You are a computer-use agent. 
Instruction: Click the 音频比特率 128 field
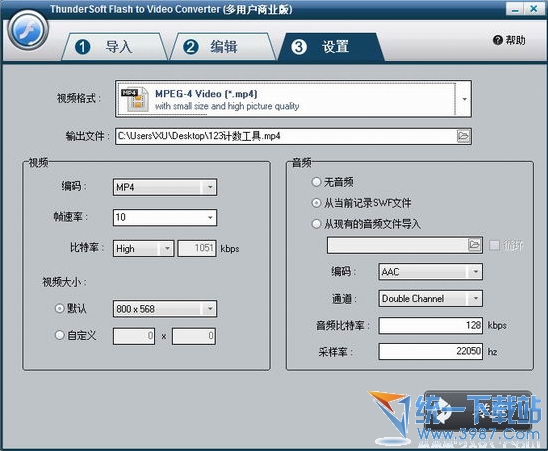click(x=431, y=325)
